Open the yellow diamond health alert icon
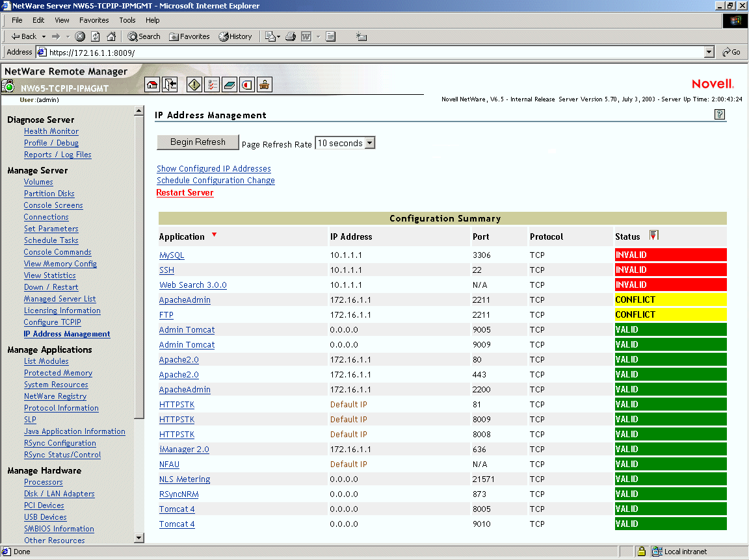The image size is (749, 560). [194, 84]
